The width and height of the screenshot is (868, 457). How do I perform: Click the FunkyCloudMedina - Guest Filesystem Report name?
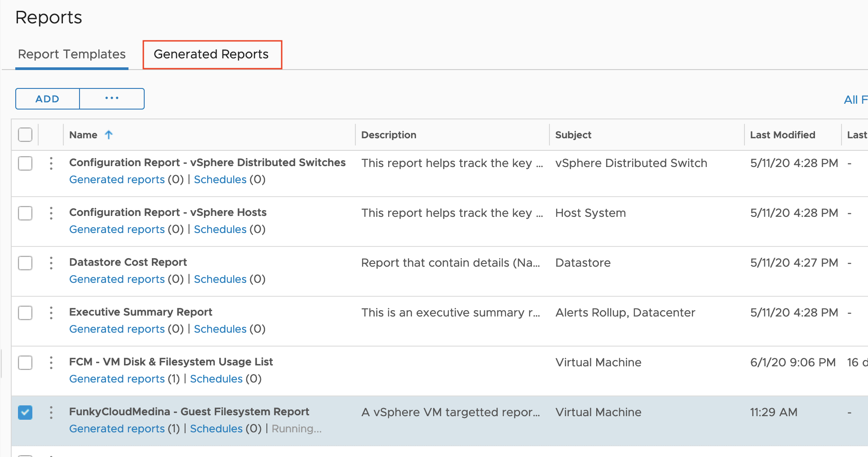point(189,412)
